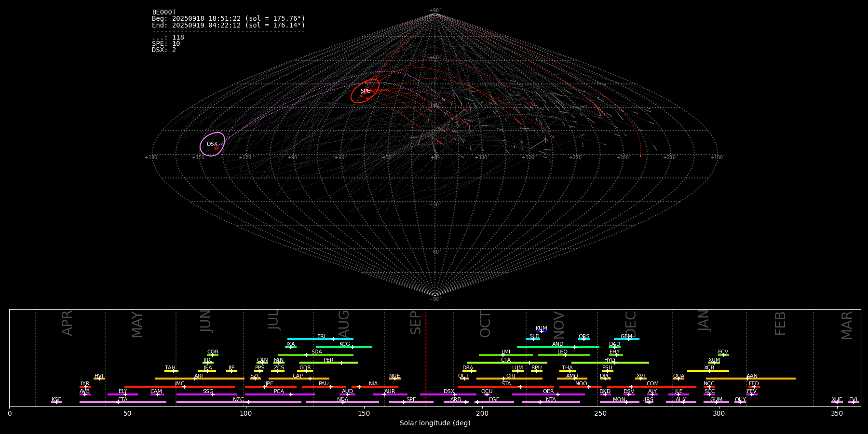868x434 pixels.
Task: Click the KUM shower label in timeline
Action: click(x=542, y=328)
